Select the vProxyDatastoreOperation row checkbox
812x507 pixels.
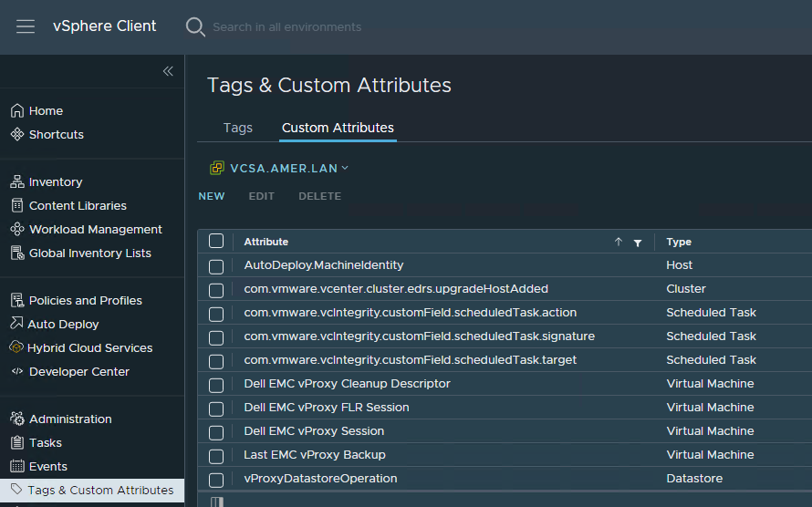(x=216, y=480)
